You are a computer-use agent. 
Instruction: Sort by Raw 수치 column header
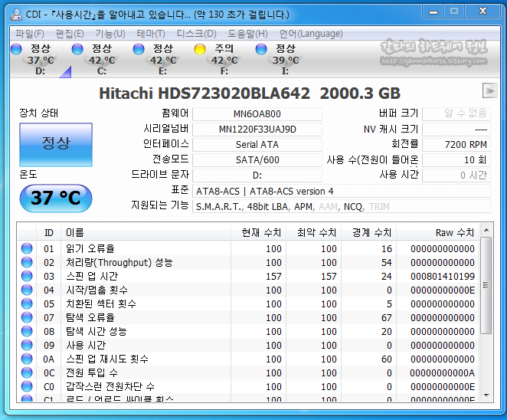[437, 233]
